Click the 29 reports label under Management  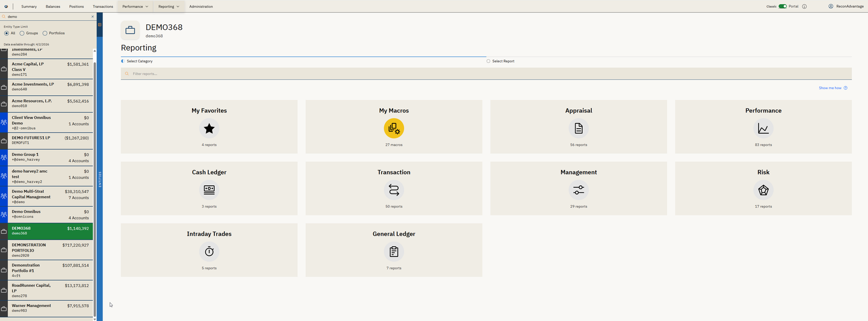pyautogui.click(x=578, y=206)
